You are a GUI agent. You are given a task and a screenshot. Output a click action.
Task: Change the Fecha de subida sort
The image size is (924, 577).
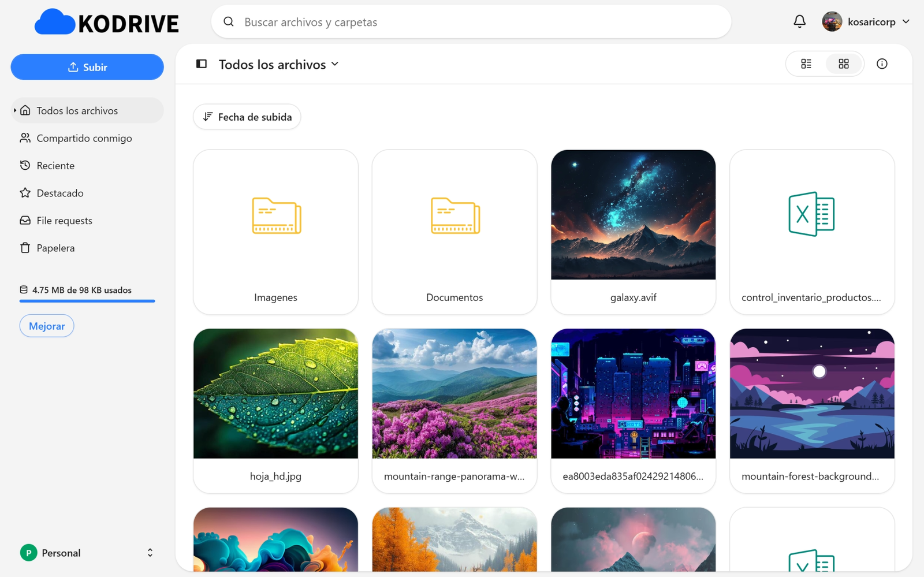[247, 117]
